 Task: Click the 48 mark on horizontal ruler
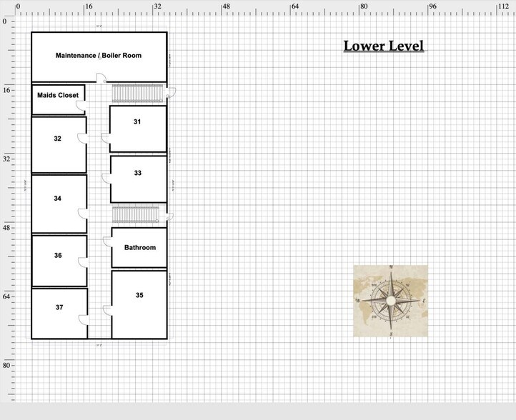pos(225,6)
